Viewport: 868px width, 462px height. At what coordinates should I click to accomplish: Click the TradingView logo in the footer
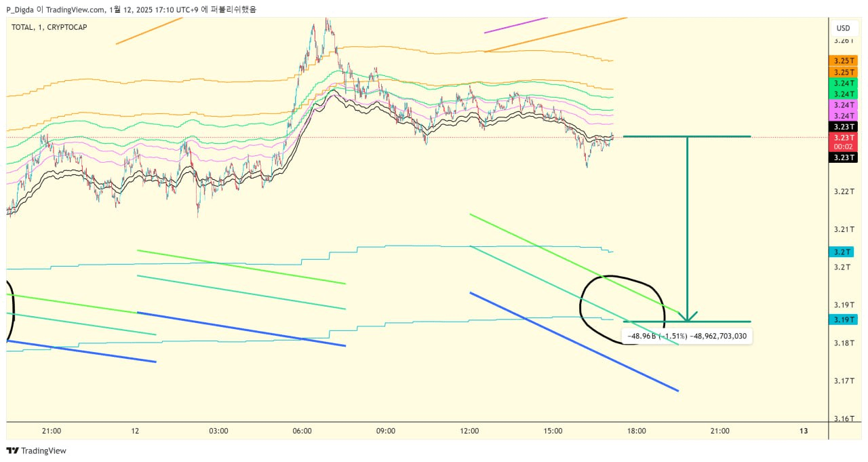point(37,450)
